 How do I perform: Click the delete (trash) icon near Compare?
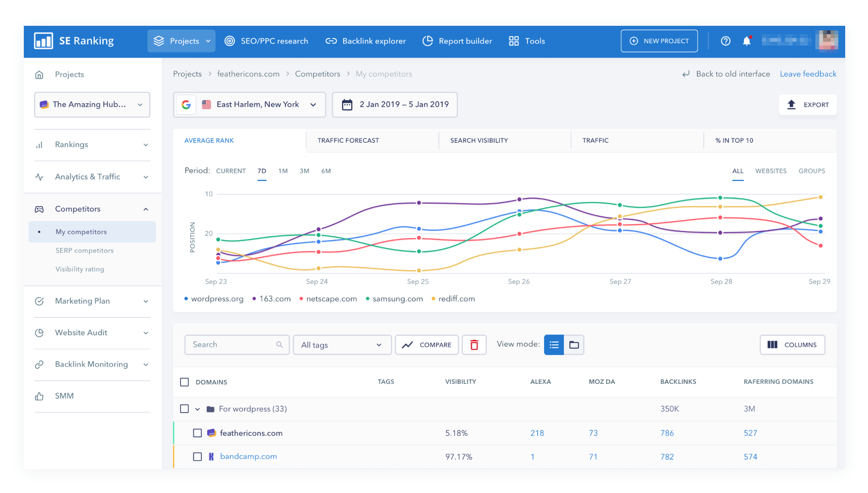(x=474, y=345)
